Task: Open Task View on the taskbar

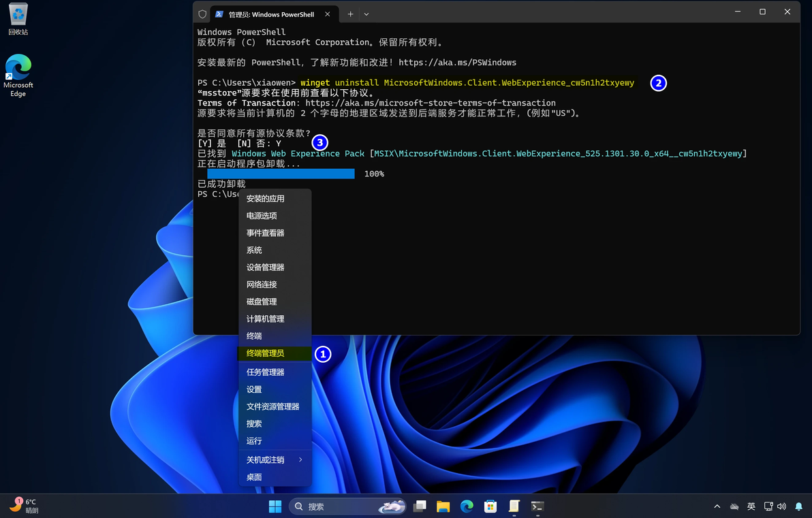Action: pos(420,506)
